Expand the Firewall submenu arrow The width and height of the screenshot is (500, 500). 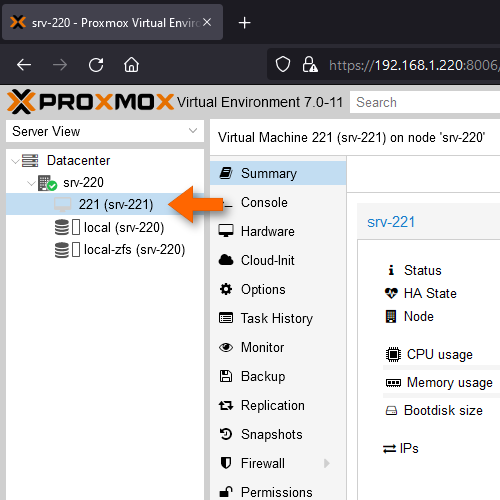(x=327, y=463)
